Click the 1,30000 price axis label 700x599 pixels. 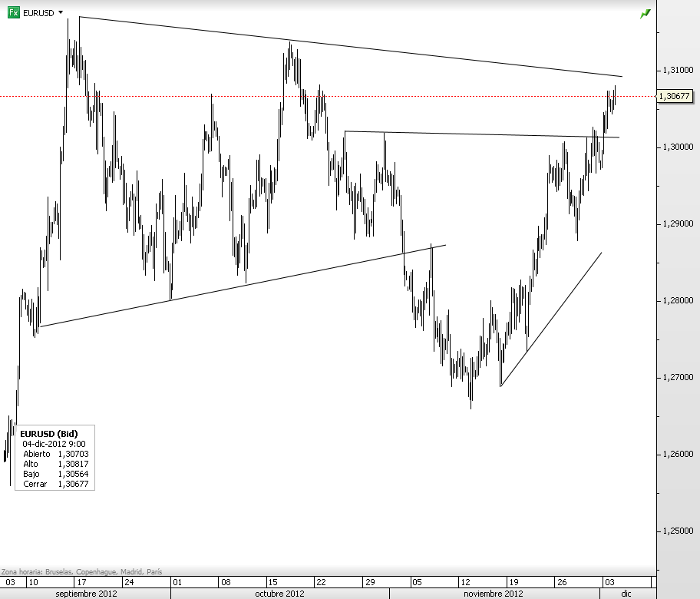(679, 147)
